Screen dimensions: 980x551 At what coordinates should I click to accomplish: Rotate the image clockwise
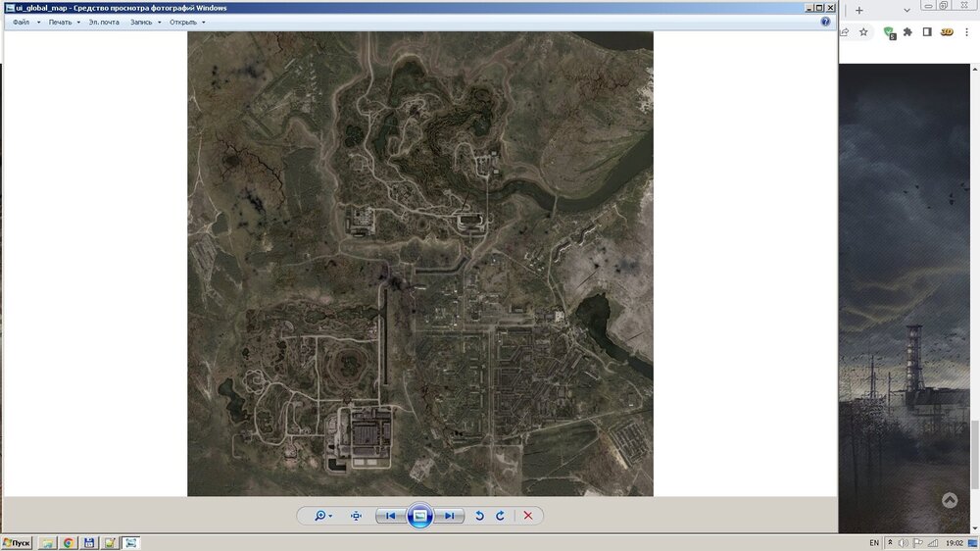coord(500,516)
